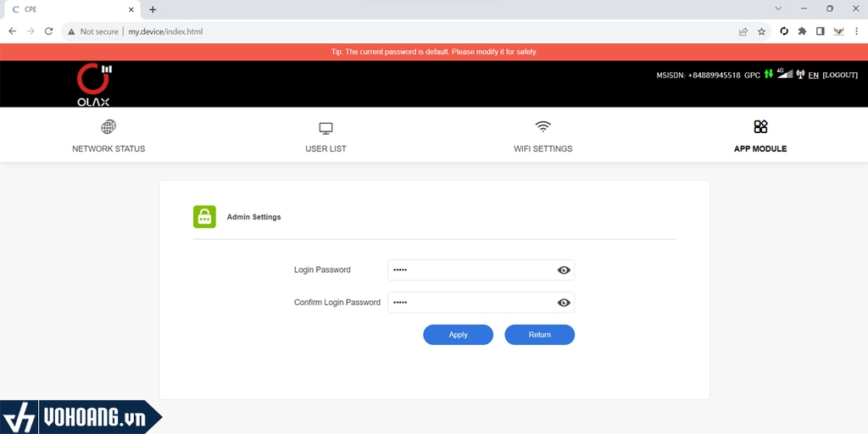This screenshot has width=868, height=434.
Task: Click the Login Password label
Action: tap(322, 270)
